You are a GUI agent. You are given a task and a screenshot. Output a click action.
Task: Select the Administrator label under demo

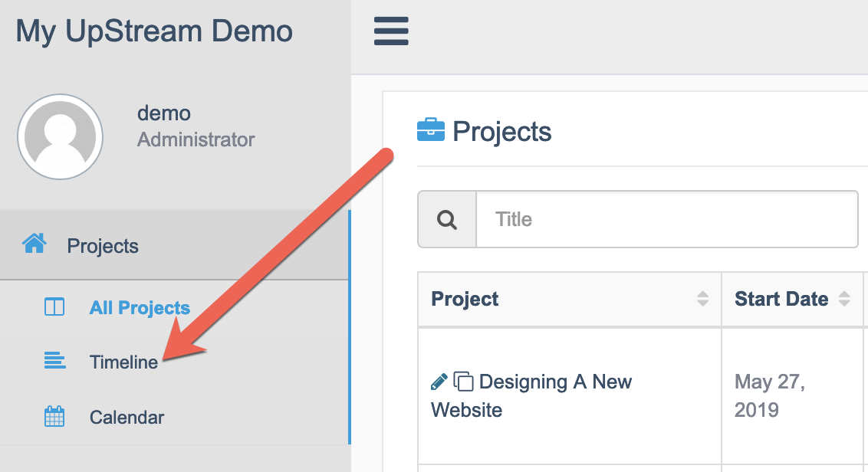point(196,139)
